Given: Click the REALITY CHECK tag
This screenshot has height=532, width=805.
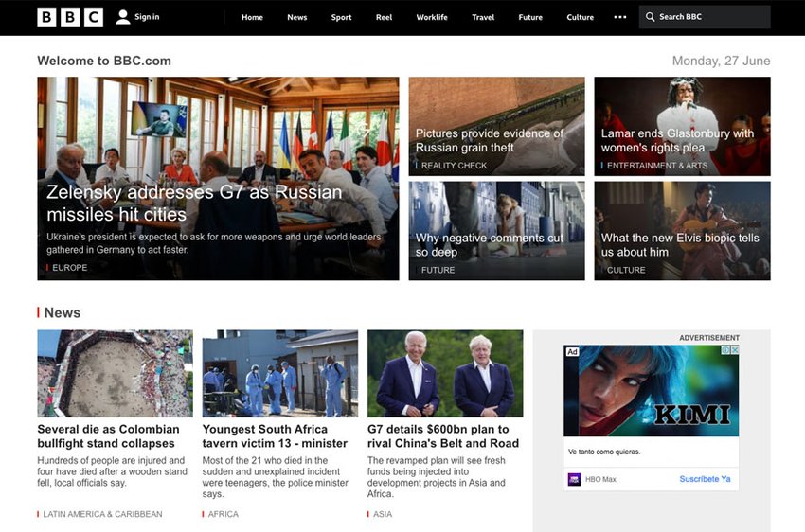Looking at the screenshot, I should click(x=454, y=166).
